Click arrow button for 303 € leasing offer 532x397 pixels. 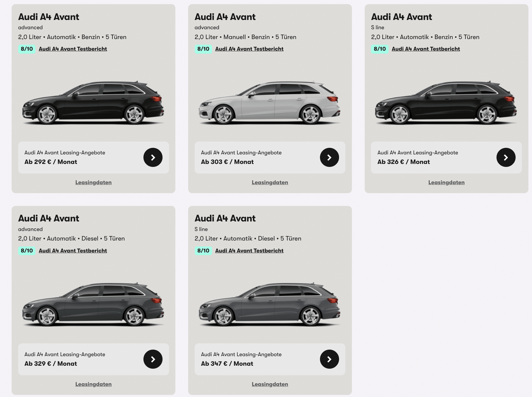(329, 157)
